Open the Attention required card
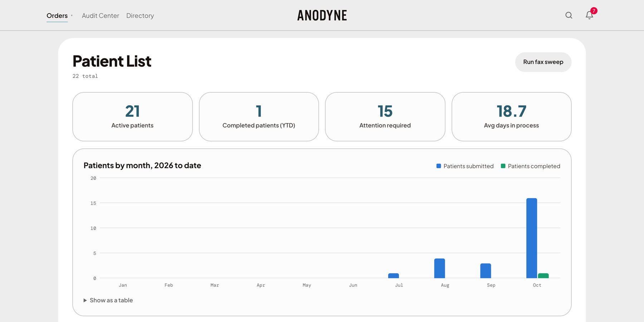 [385, 117]
